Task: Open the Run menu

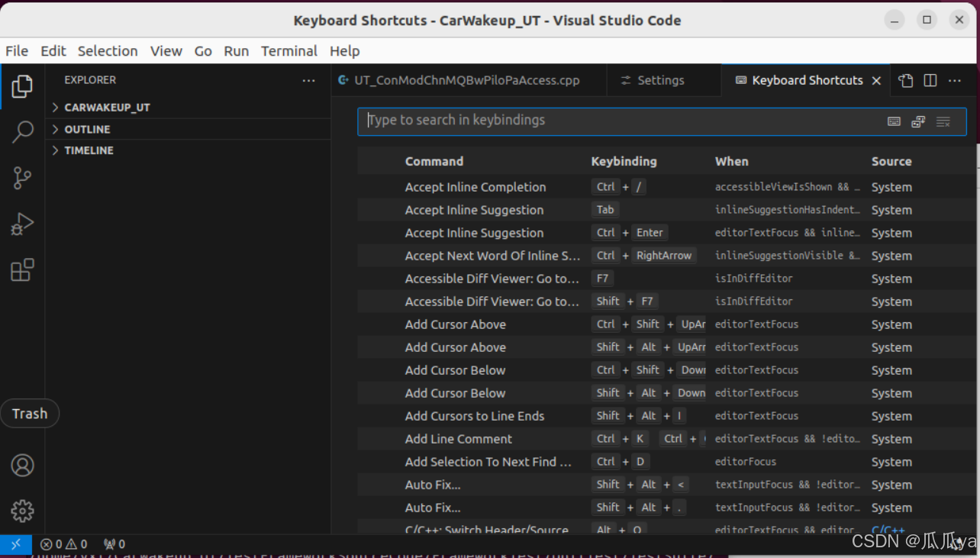Action: click(x=237, y=51)
